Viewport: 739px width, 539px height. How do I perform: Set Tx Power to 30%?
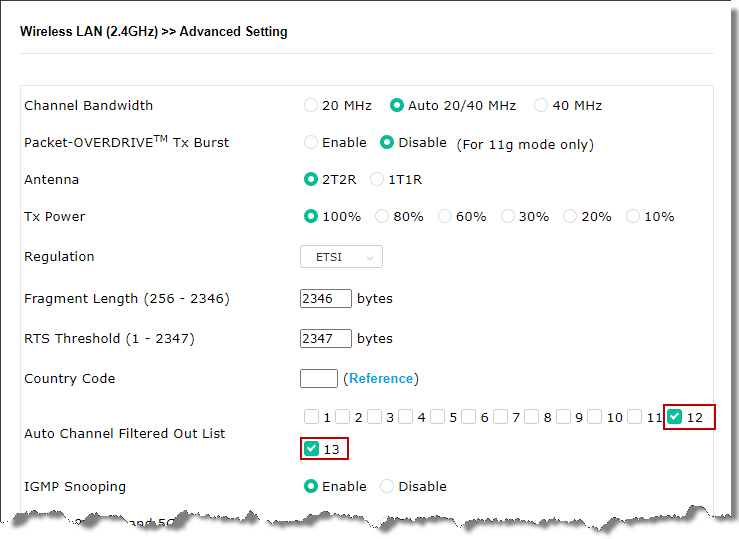pyautogui.click(x=508, y=216)
